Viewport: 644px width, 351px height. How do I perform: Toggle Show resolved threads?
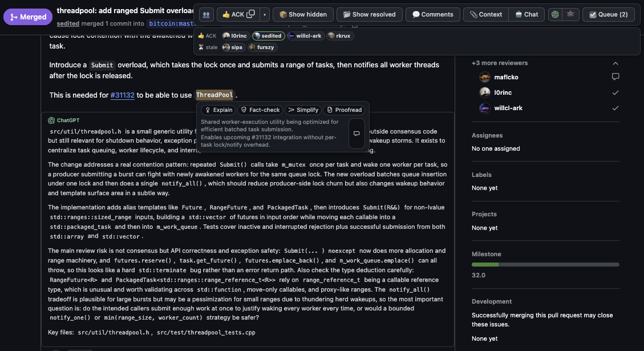tap(369, 14)
